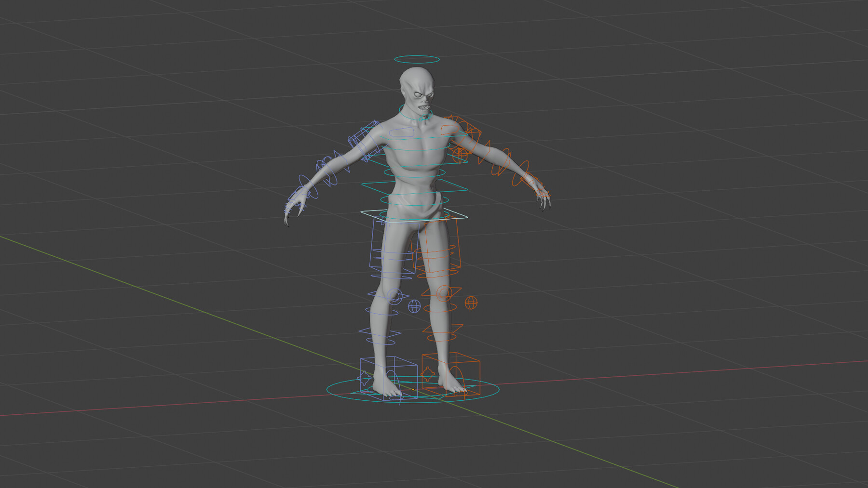This screenshot has height=488, width=868.
Task: Select the purple foot IK box control
Action: click(389, 378)
